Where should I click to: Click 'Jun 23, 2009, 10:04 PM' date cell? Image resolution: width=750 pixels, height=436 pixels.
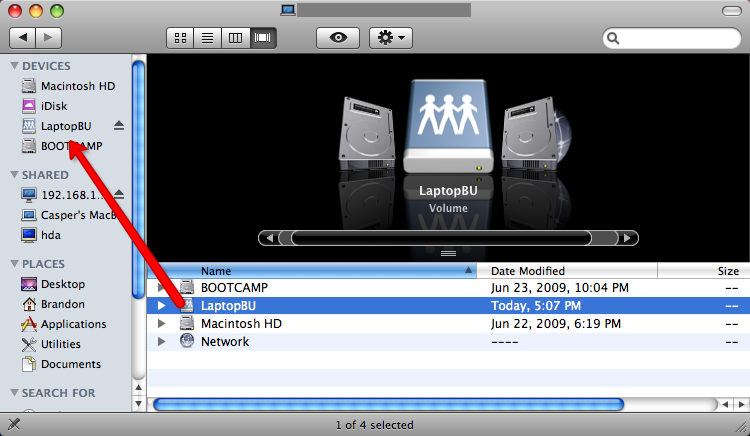click(560, 287)
